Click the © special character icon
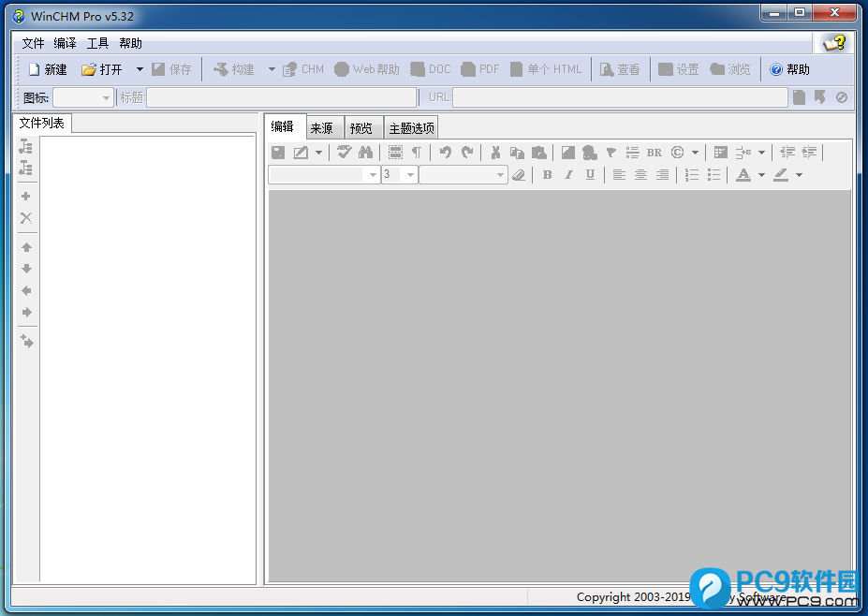 (x=677, y=153)
